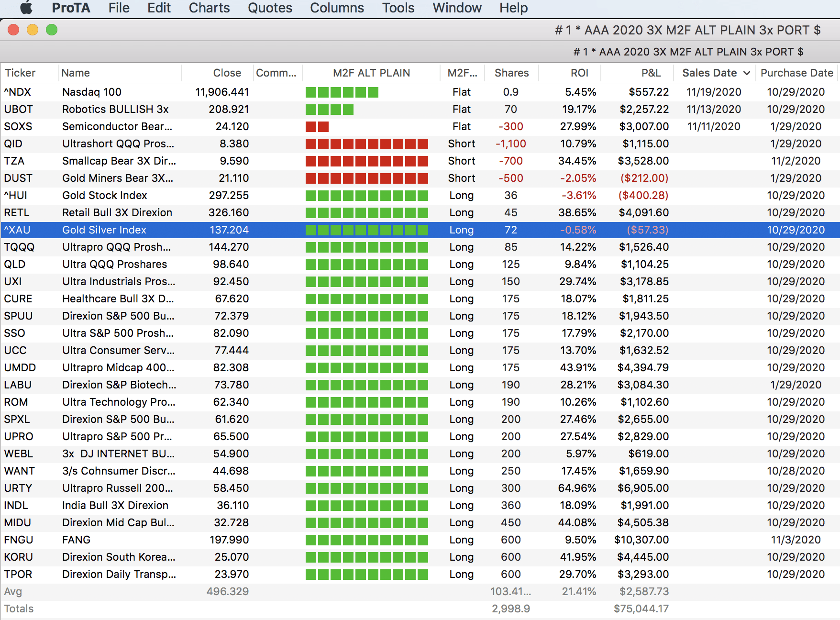
Task: Click the MIDU ticker cell
Action: coord(17,522)
